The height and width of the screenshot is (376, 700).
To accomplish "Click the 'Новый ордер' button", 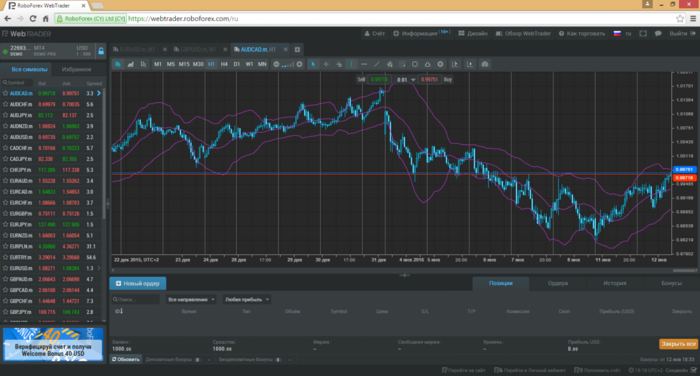I will (138, 283).
